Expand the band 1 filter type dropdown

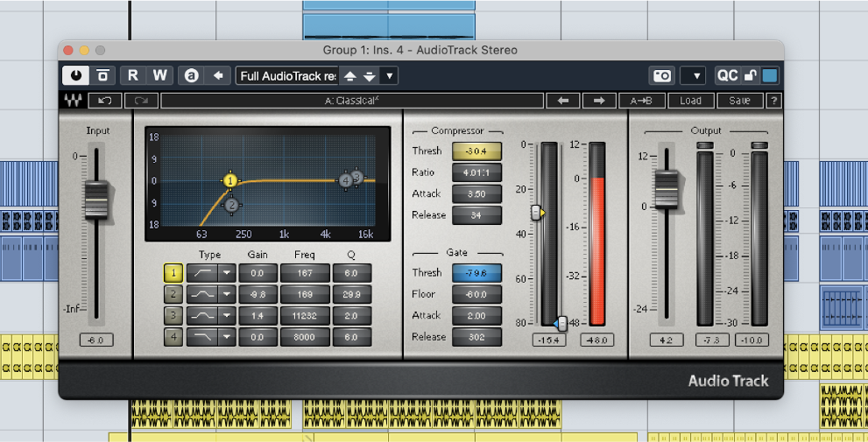point(226,273)
